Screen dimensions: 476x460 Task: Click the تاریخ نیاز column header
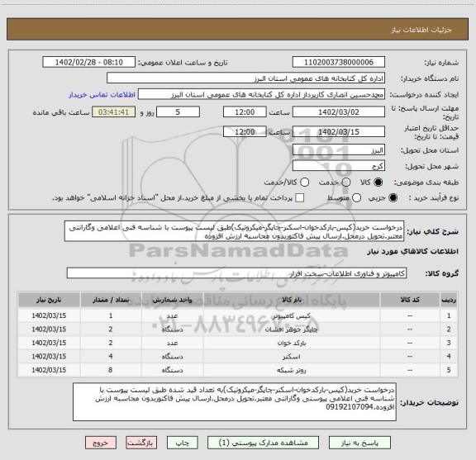click(49, 300)
